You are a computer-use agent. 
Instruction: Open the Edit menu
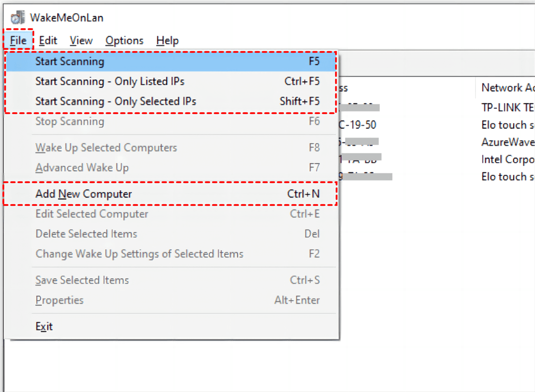[x=48, y=41]
